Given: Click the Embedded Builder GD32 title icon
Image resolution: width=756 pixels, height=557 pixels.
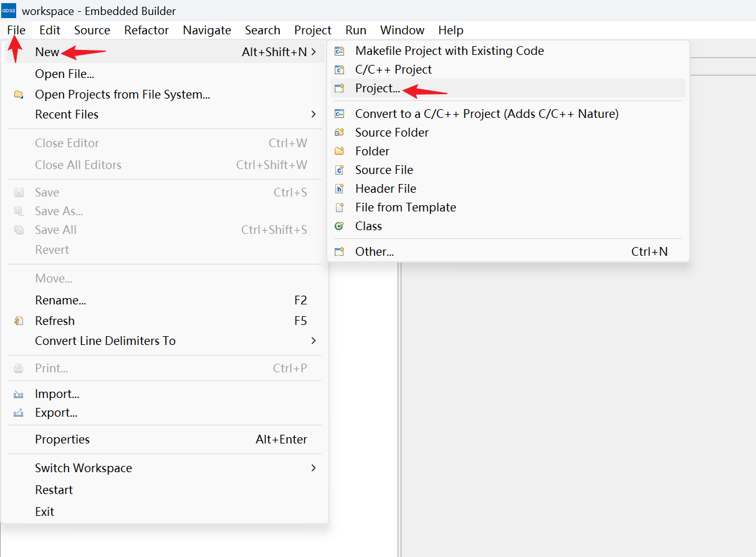Looking at the screenshot, I should [x=9, y=11].
